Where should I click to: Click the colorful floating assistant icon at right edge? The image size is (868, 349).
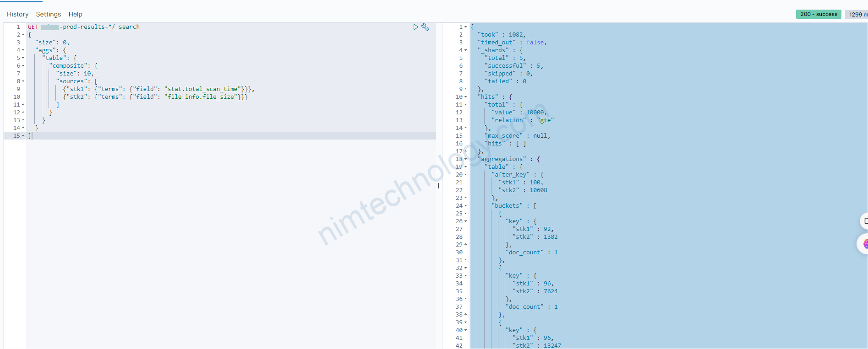[x=864, y=244]
